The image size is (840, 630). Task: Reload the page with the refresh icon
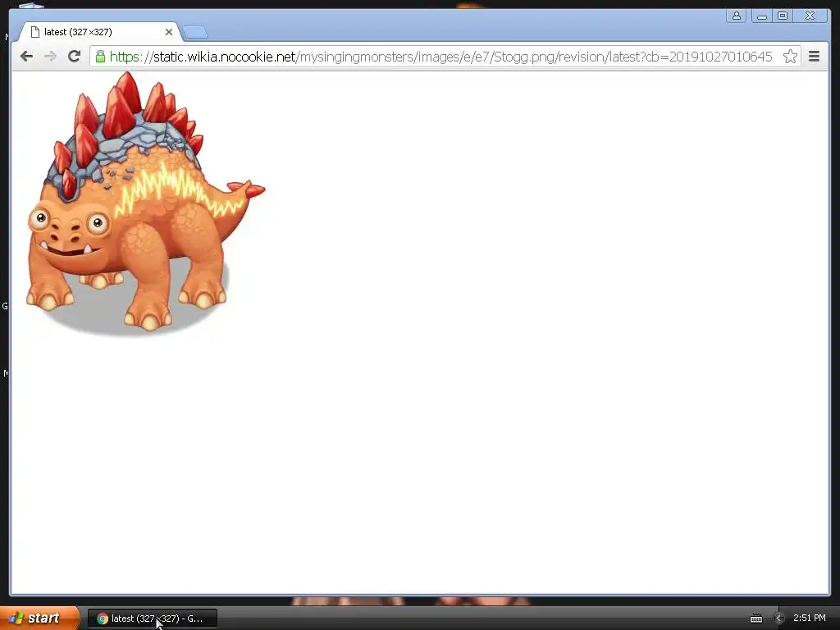pyautogui.click(x=74, y=57)
